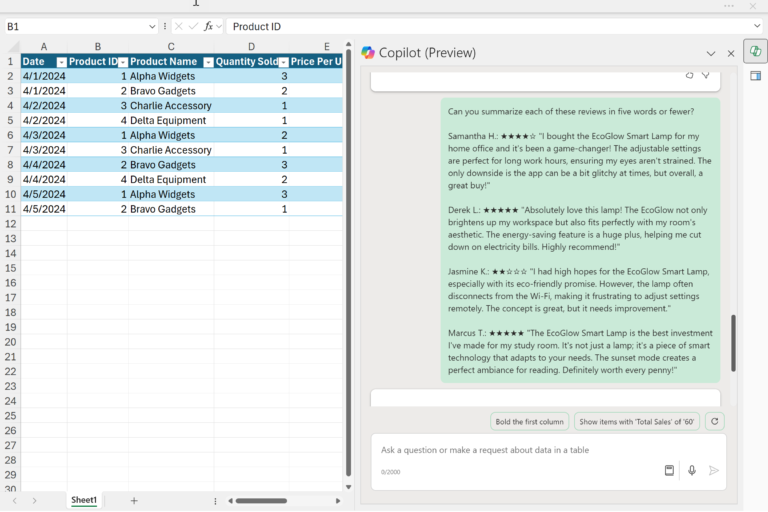768x512 pixels.
Task: Click the send arrow icon
Action: coord(714,470)
